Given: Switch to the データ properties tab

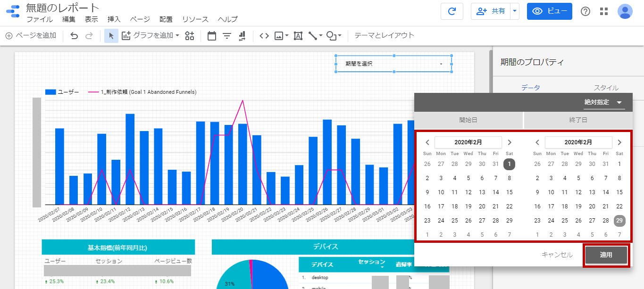Looking at the screenshot, I should point(531,88).
